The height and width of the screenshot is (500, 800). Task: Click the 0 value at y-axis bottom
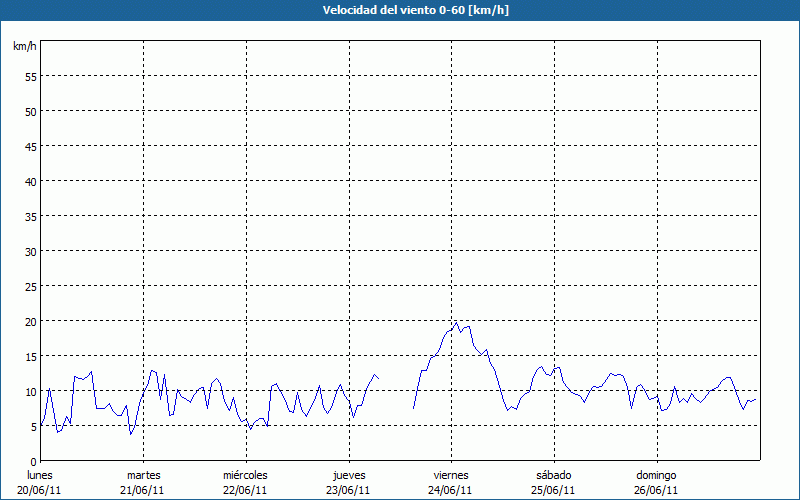coord(33,461)
